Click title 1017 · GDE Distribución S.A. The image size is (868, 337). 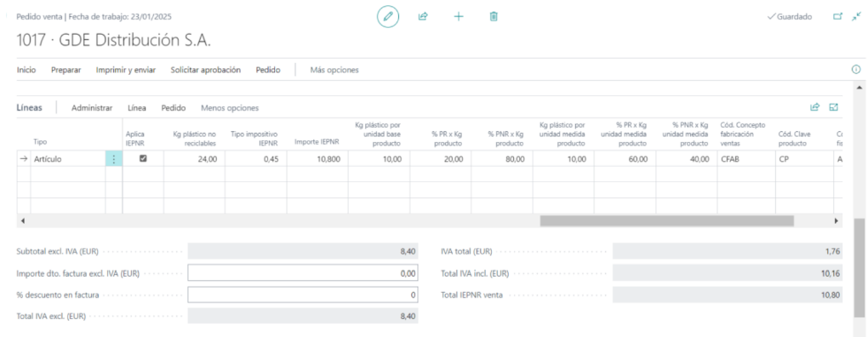pos(114,40)
